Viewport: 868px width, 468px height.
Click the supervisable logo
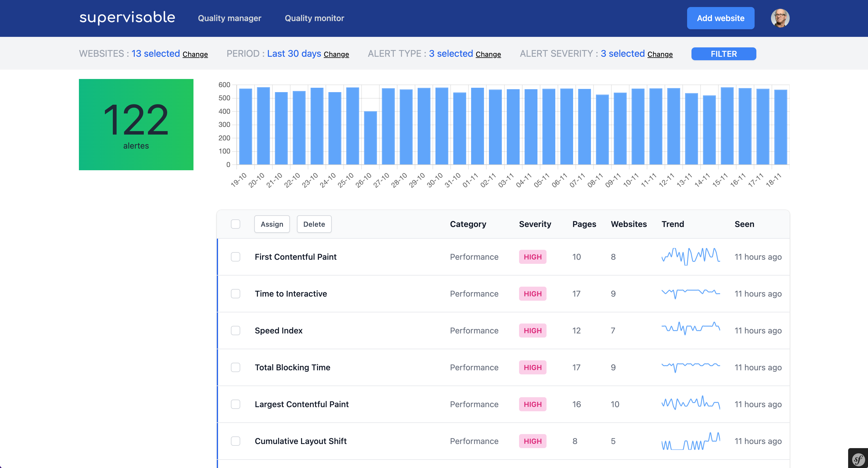[x=127, y=18]
